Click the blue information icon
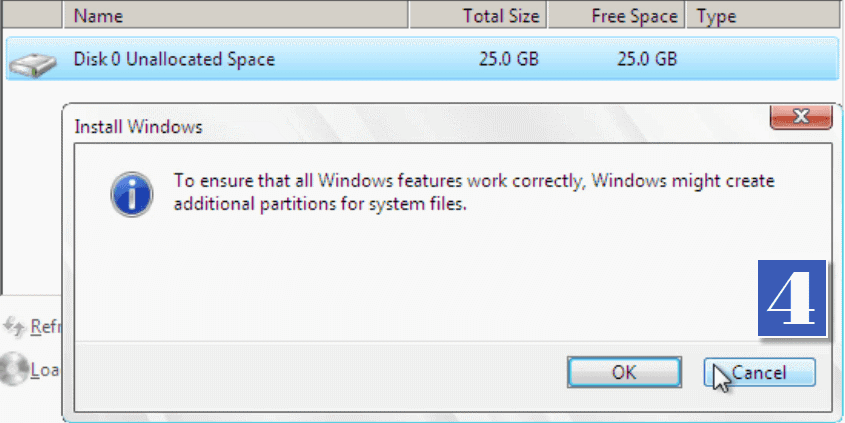 tap(133, 190)
